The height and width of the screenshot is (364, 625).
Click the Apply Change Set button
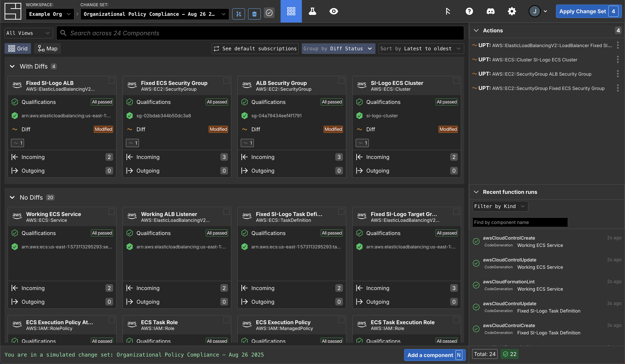[589, 11]
